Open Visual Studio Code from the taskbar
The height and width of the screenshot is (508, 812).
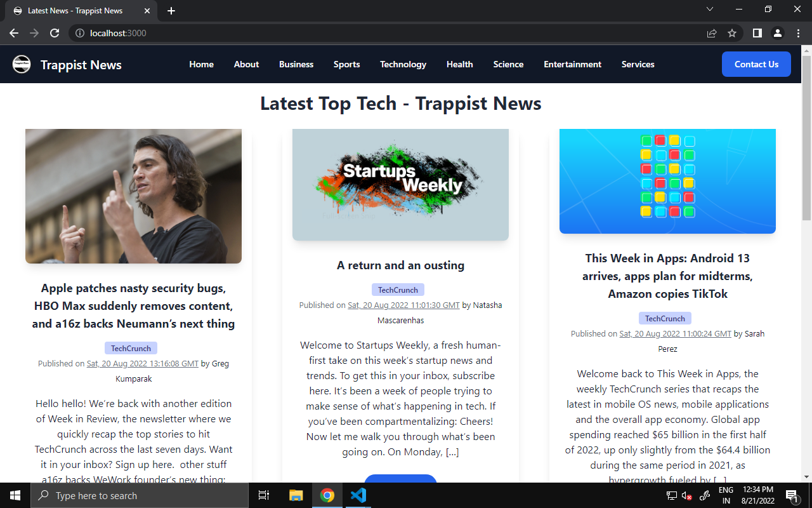coord(358,495)
